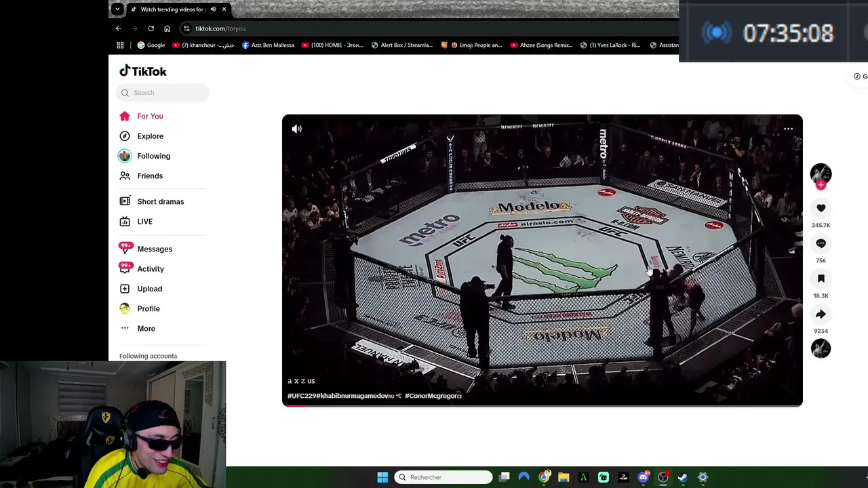Go back in the browser

pyautogui.click(x=118, y=28)
